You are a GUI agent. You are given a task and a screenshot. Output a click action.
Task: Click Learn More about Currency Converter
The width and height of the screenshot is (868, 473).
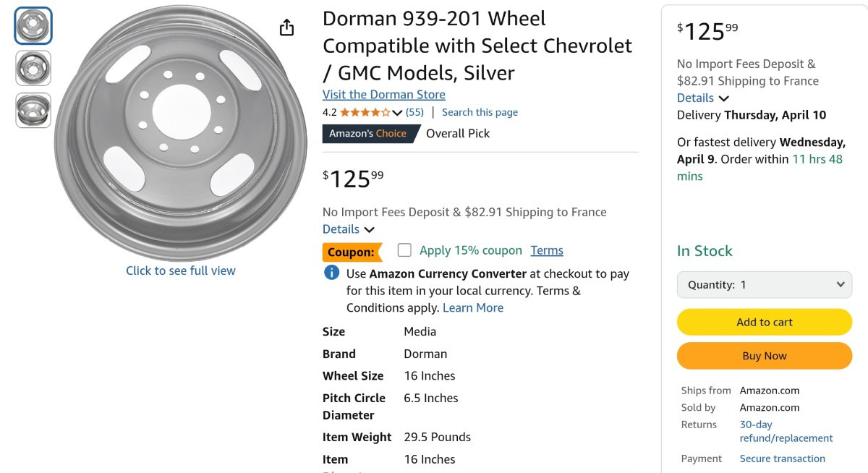(473, 307)
